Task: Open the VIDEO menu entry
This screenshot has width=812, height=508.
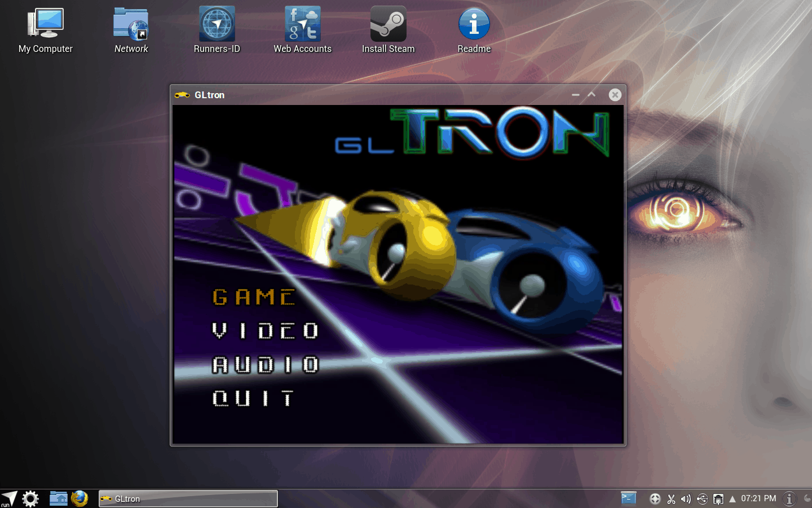Action: pos(265,331)
